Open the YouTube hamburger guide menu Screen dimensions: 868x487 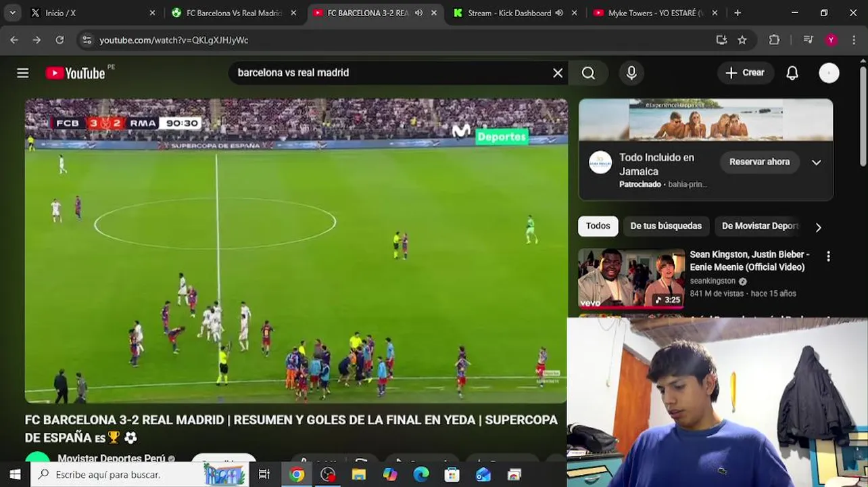(23, 73)
